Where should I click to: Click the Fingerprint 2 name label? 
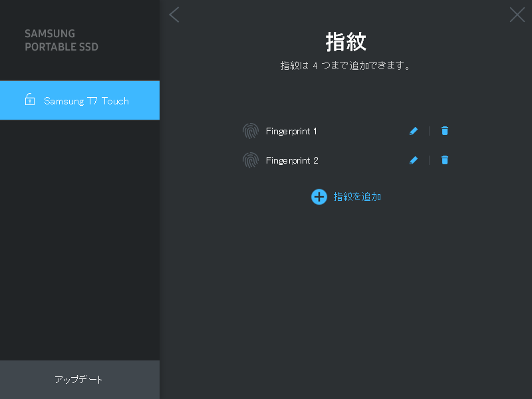tap(292, 160)
